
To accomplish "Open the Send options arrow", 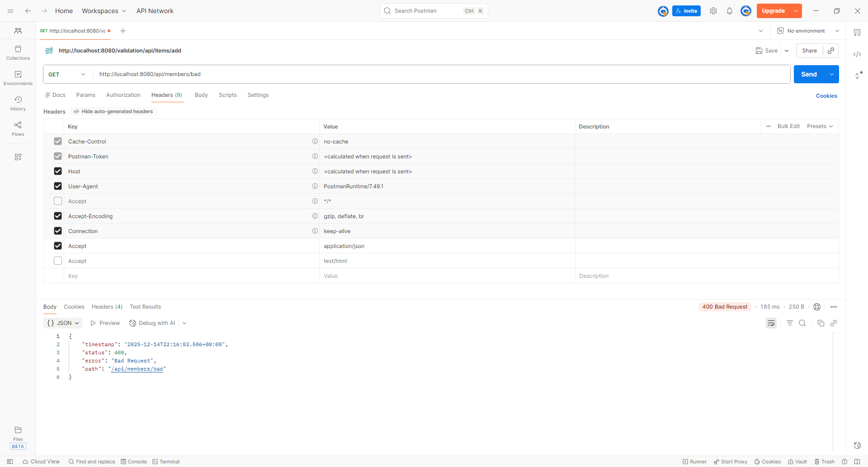I will (x=832, y=74).
